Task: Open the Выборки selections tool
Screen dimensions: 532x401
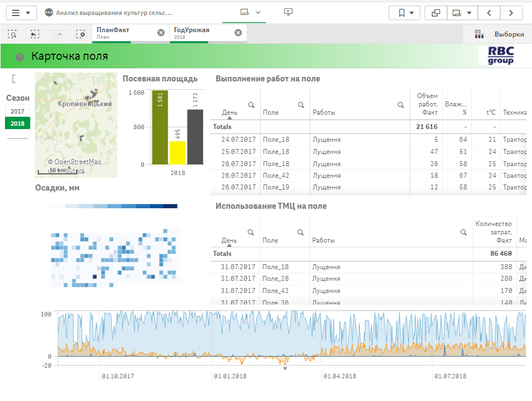Action: tap(499, 34)
